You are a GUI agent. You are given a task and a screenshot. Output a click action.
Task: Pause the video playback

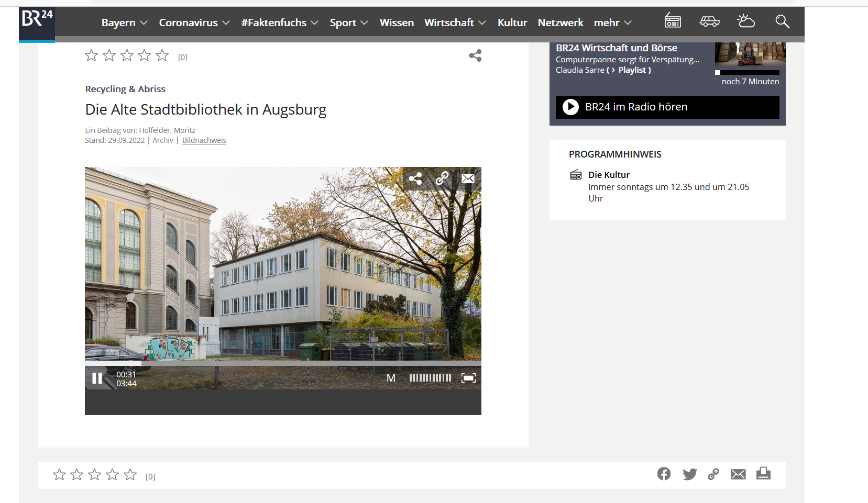pyautogui.click(x=97, y=378)
